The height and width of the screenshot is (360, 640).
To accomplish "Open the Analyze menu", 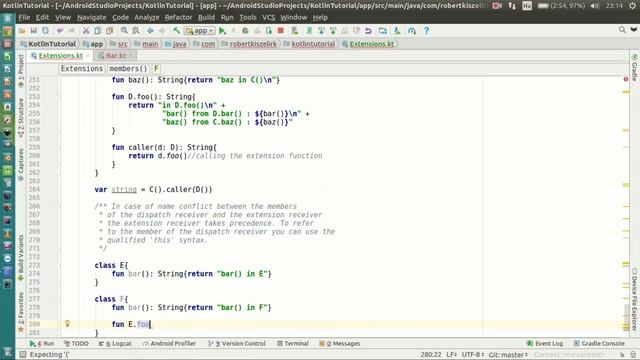I will coord(147,18).
